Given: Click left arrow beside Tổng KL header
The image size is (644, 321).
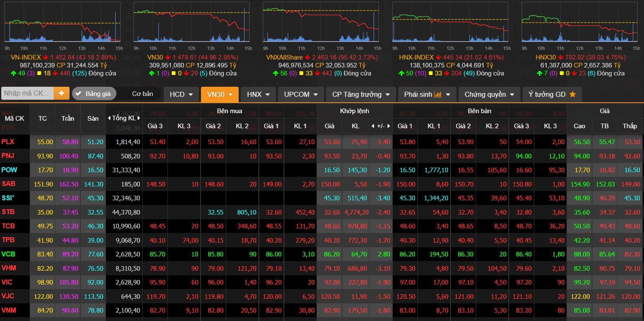Looking at the screenshot, I should pyautogui.click(x=109, y=118).
